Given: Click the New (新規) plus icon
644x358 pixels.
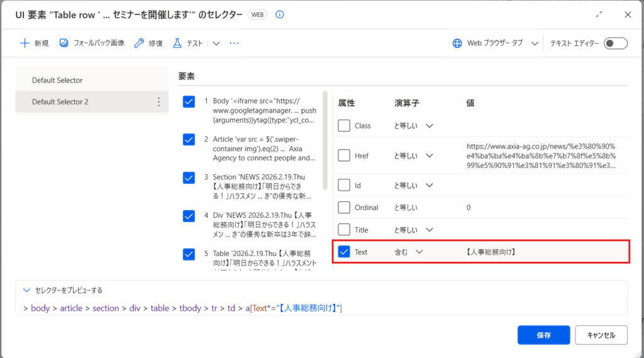Looking at the screenshot, I should click(x=25, y=43).
